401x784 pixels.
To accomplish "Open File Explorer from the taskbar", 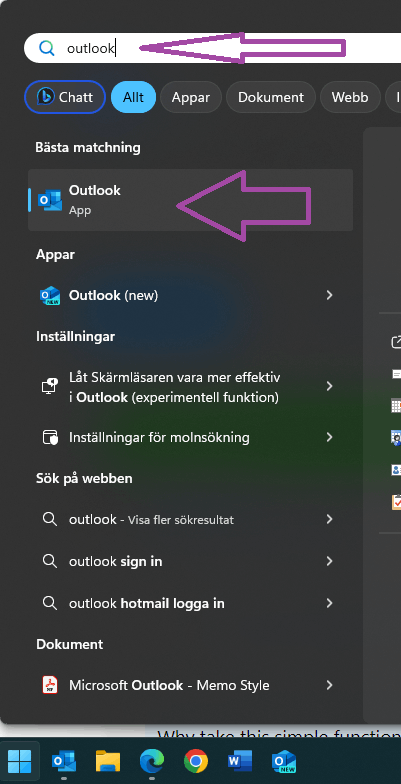I will pos(108,760).
